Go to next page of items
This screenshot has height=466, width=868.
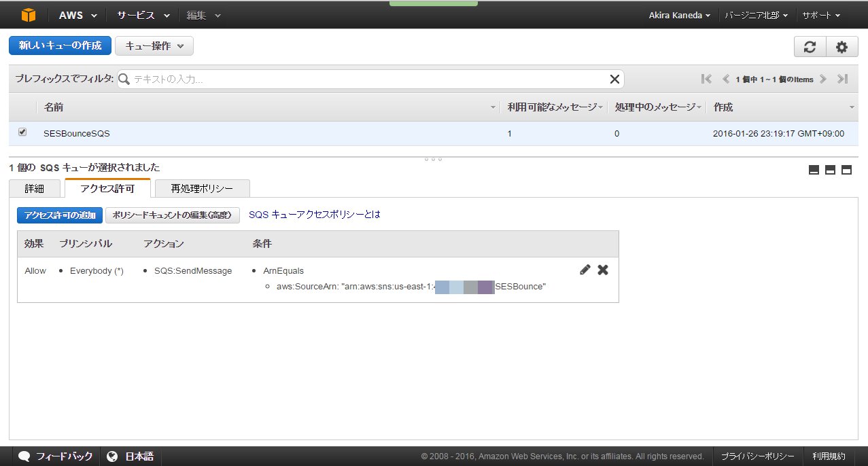pos(823,79)
